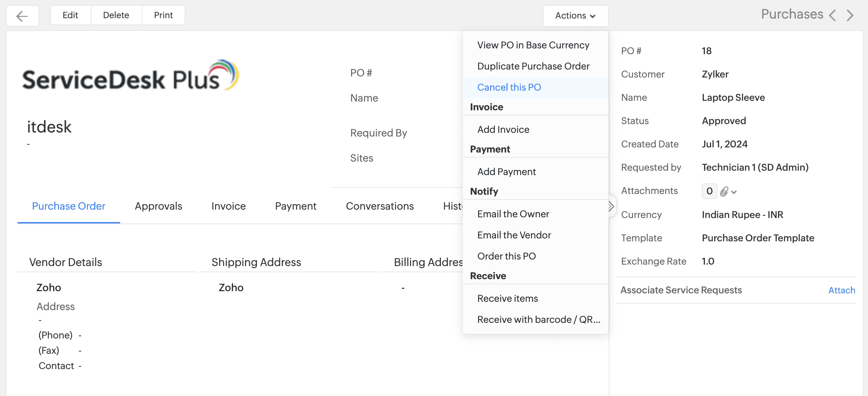
Task: Click the back arrow icon
Action: pyautogui.click(x=22, y=16)
